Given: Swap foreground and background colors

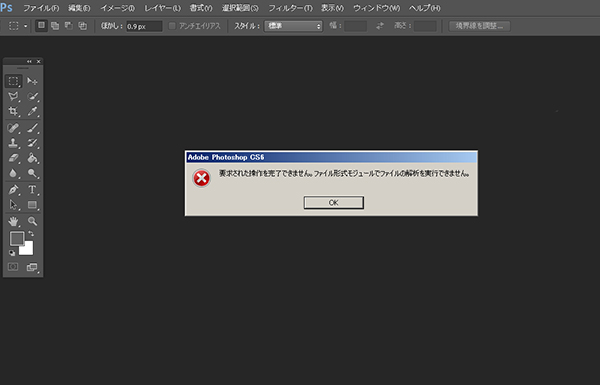Looking at the screenshot, I should pyautogui.click(x=31, y=233).
